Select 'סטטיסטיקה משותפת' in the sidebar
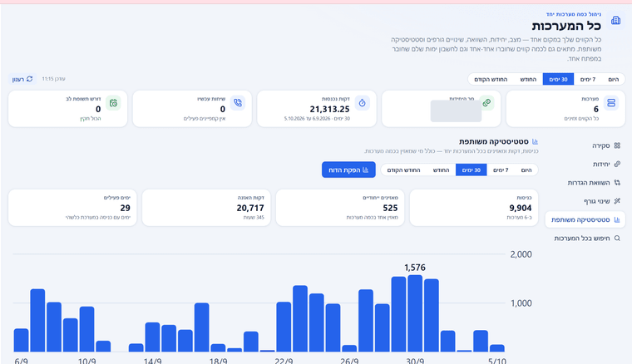This screenshot has height=364, width=632. pyautogui.click(x=585, y=219)
